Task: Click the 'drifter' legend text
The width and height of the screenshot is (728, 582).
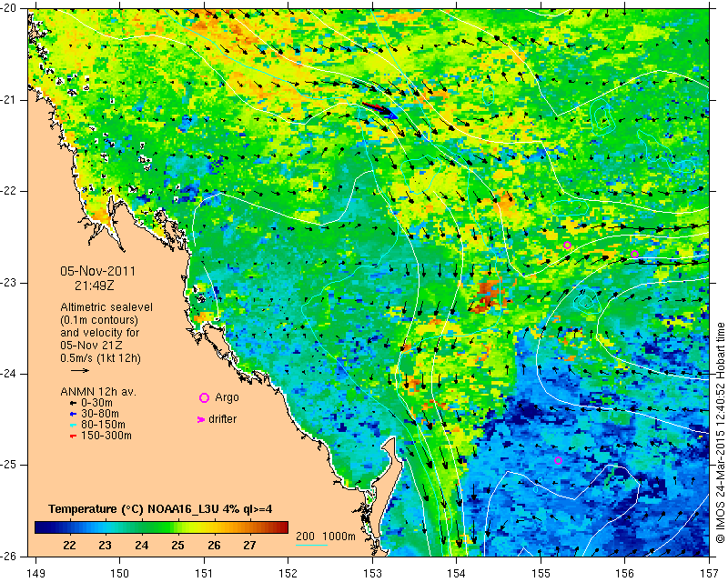Action: 222,419
